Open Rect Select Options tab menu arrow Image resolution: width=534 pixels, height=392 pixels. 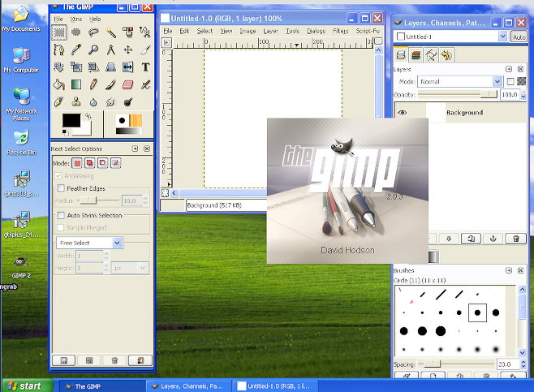136,149
